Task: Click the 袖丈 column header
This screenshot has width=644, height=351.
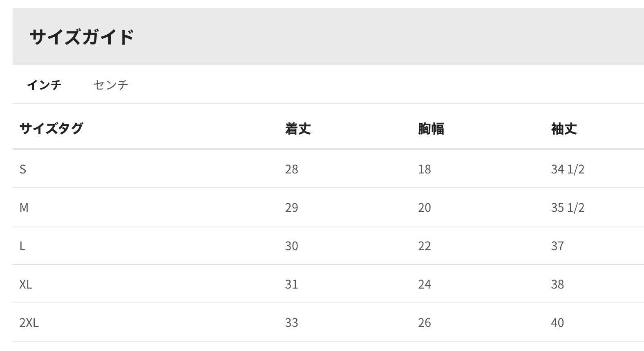Action: coord(564,129)
